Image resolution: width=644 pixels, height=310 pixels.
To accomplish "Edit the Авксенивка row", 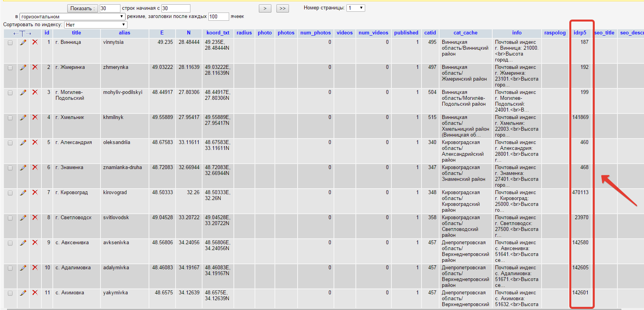I will click(x=23, y=243).
